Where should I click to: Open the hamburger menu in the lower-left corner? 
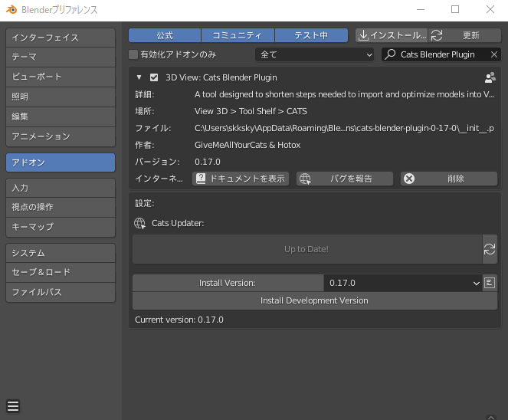tap(13, 406)
